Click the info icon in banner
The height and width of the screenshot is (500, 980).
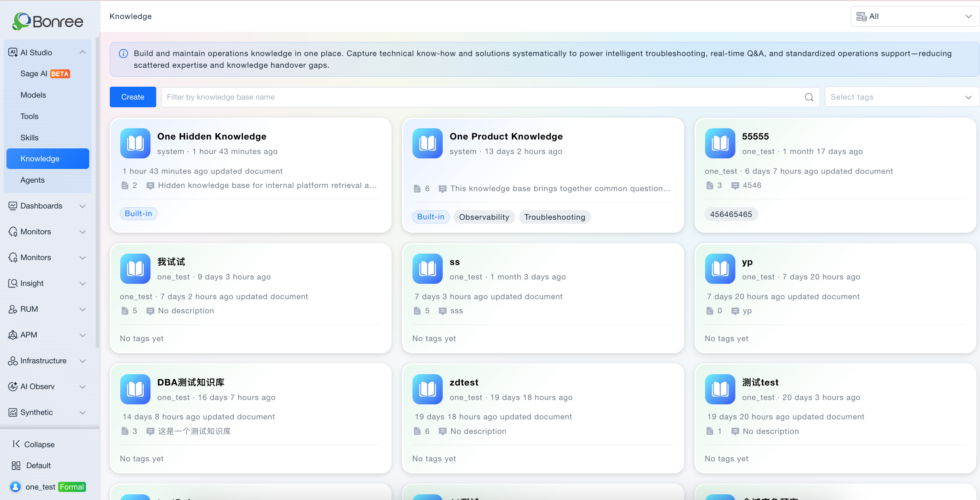[124, 54]
